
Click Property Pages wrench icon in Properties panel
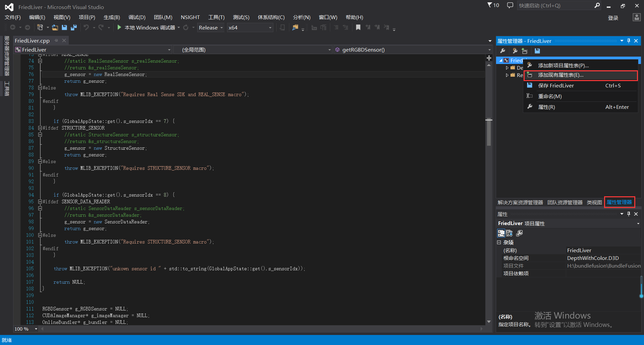click(520, 233)
